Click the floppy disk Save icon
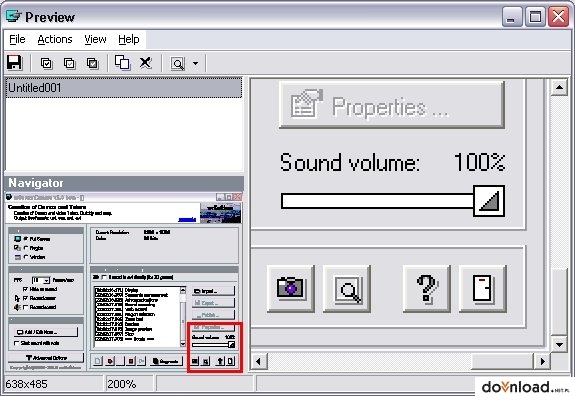575x396 pixels. tap(15, 63)
